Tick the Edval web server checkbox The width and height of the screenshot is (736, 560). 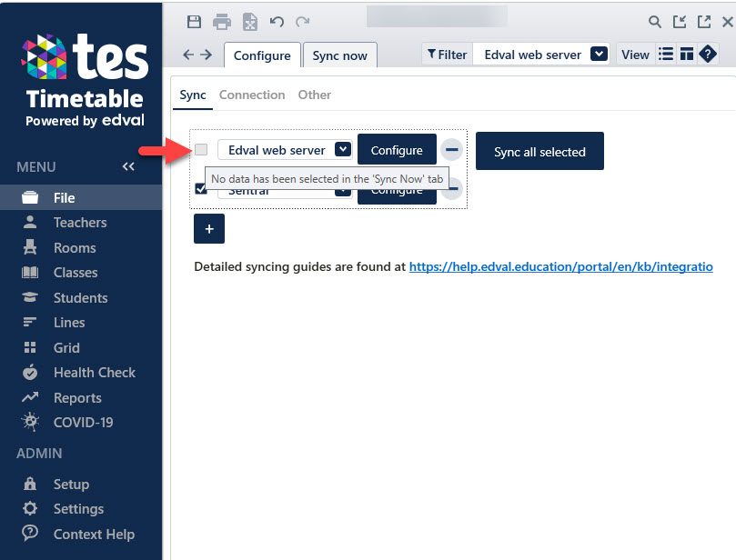tap(201, 150)
